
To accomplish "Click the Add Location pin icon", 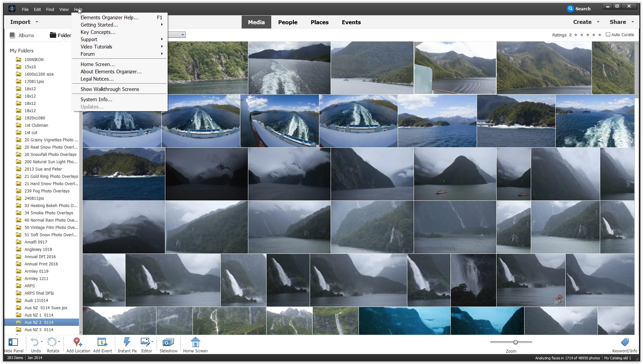I will click(77, 342).
